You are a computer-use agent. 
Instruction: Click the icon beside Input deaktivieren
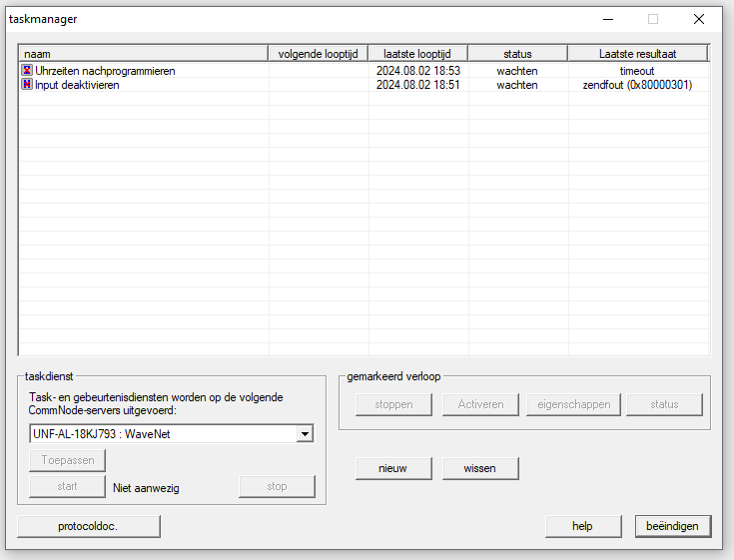click(x=27, y=85)
